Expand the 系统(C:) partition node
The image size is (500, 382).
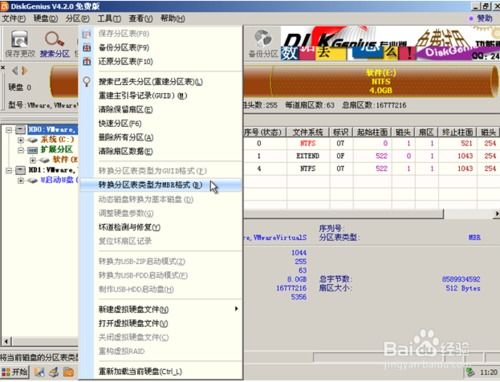21,140
